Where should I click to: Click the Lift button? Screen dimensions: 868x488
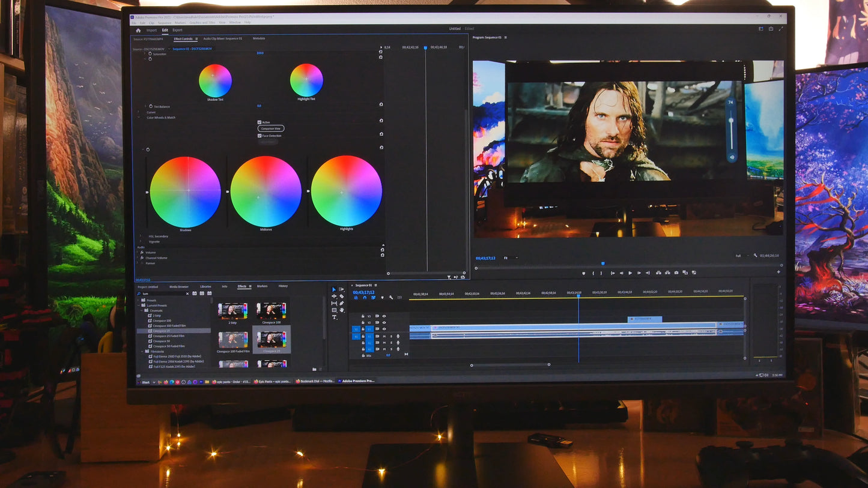(x=658, y=273)
